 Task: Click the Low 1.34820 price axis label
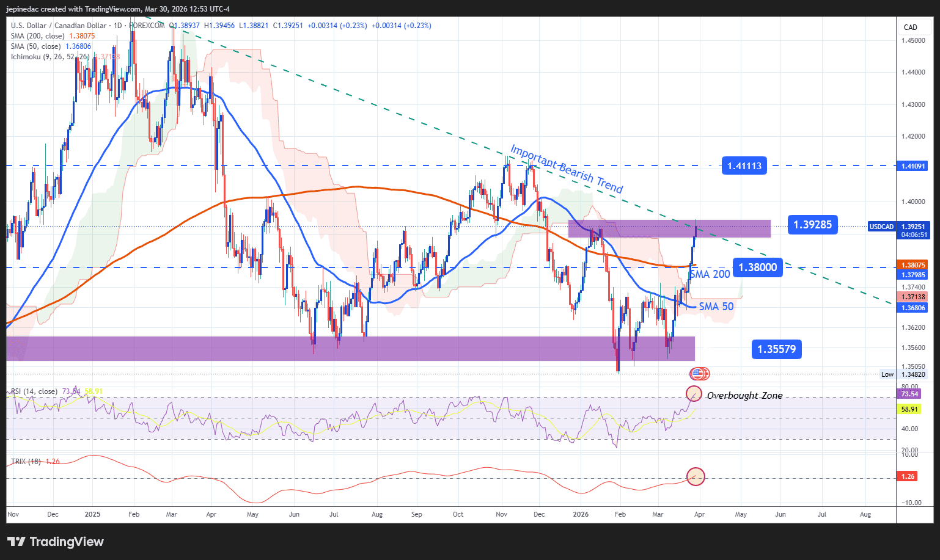click(905, 374)
